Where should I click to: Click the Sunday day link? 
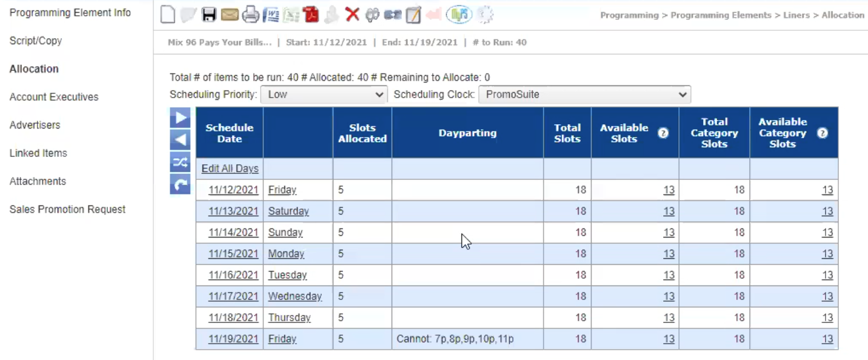285,233
